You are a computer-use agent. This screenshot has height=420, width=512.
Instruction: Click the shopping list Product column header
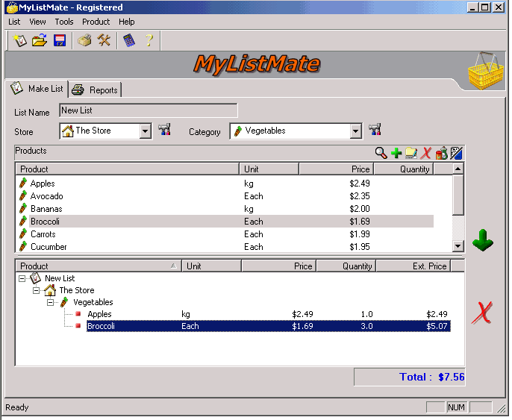99,266
